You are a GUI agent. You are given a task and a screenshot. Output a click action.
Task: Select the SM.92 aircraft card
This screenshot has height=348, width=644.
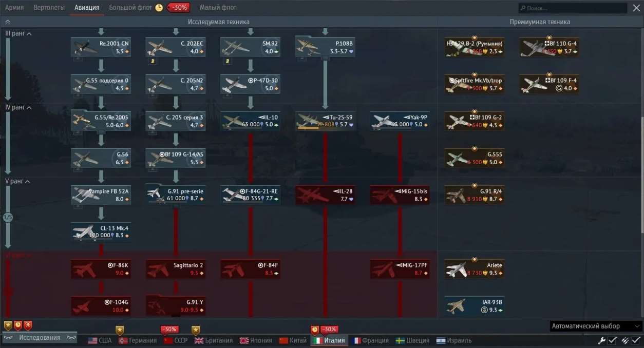pyautogui.click(x=251, y=47)
